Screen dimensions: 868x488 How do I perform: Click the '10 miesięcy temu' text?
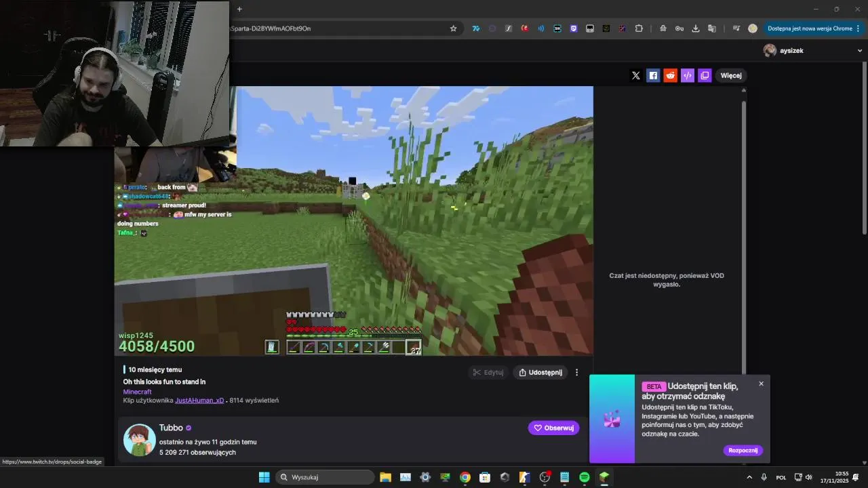[155, 369]
